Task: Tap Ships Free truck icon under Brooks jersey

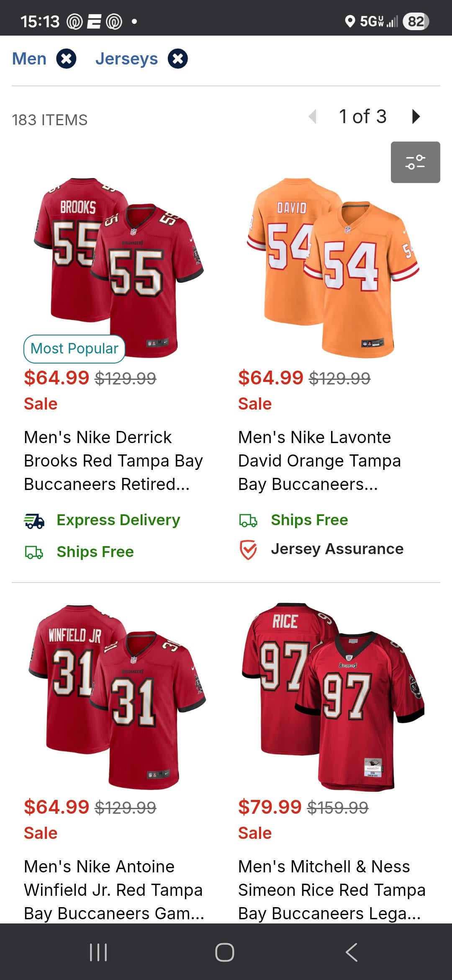Action: (x=34, y=552)
